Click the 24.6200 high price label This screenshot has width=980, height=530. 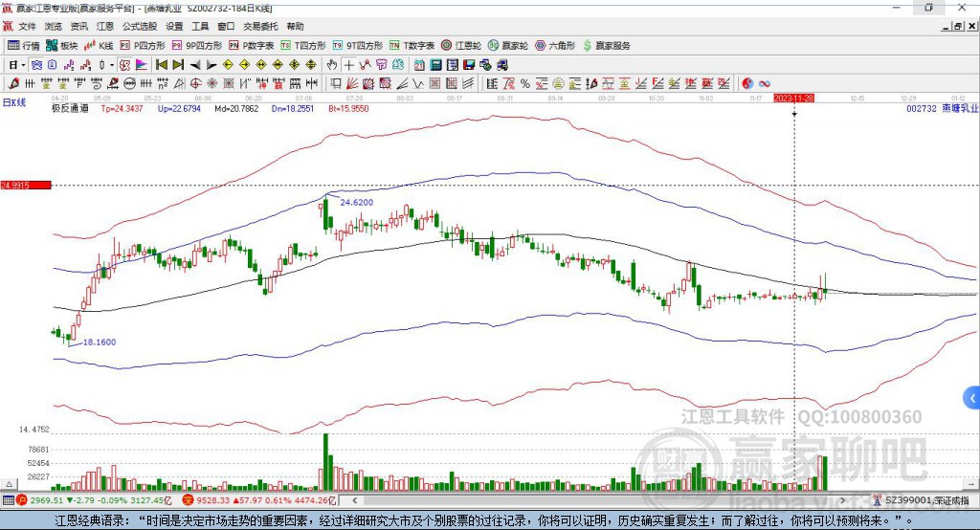tap(356, 203)
